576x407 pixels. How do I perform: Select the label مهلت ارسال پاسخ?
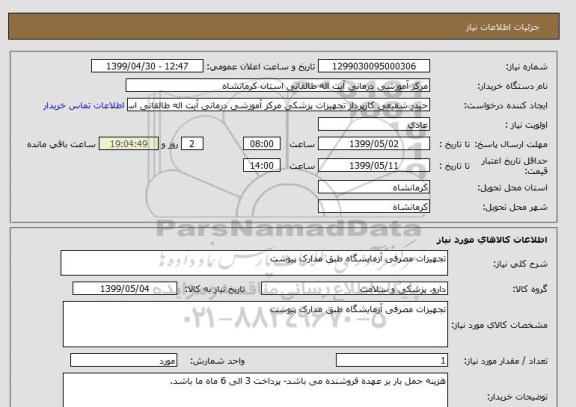511,144
